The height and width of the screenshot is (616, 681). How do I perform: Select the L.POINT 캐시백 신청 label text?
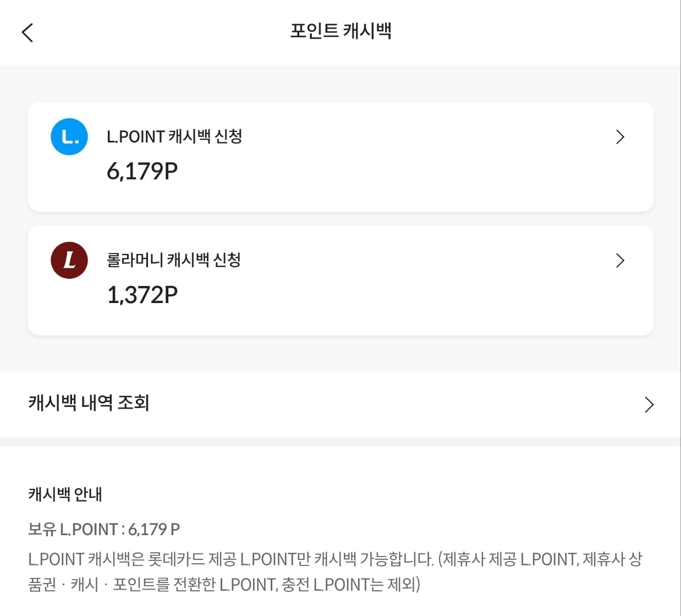[x=174, y=136]
